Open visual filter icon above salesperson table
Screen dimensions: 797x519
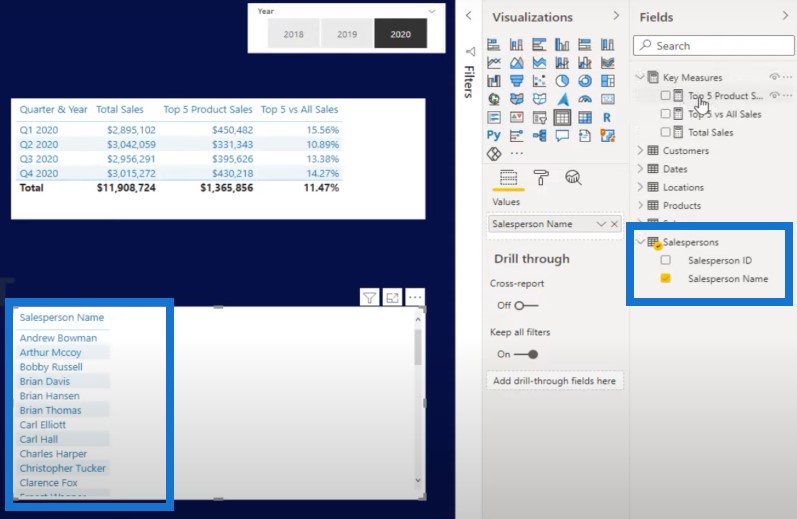(x=370, y=297)
